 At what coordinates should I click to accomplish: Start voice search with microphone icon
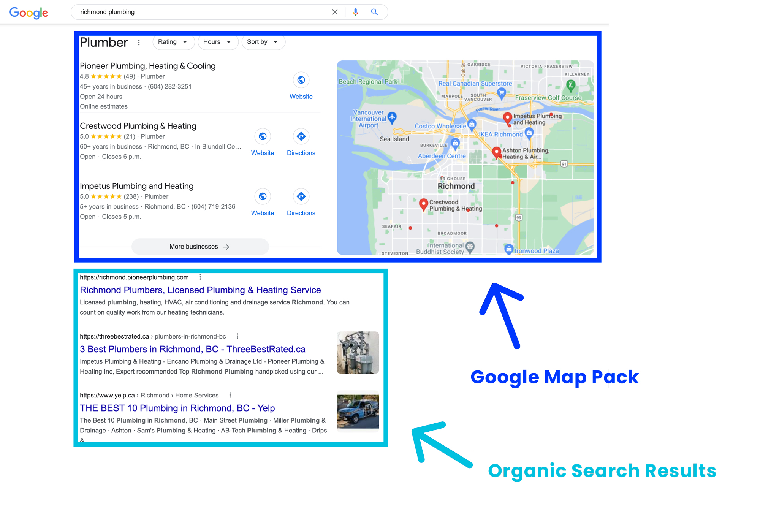[x=355, y=12]
